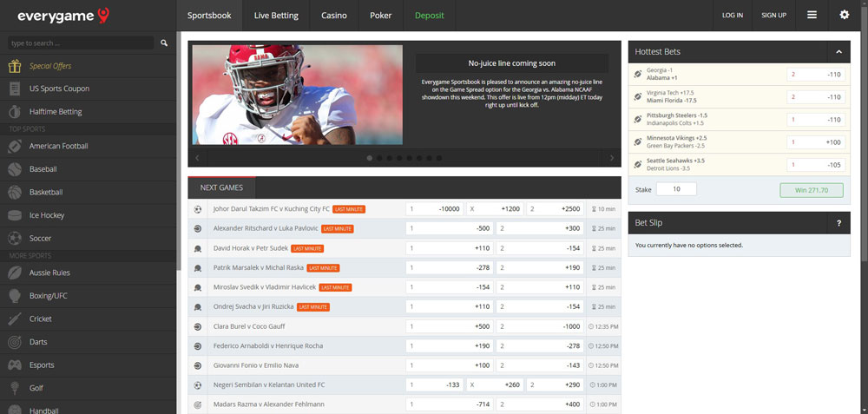Click football icon beside Georgia -1 bet
The height and width of the screenshot is (414, 868).
coord(638,74)
